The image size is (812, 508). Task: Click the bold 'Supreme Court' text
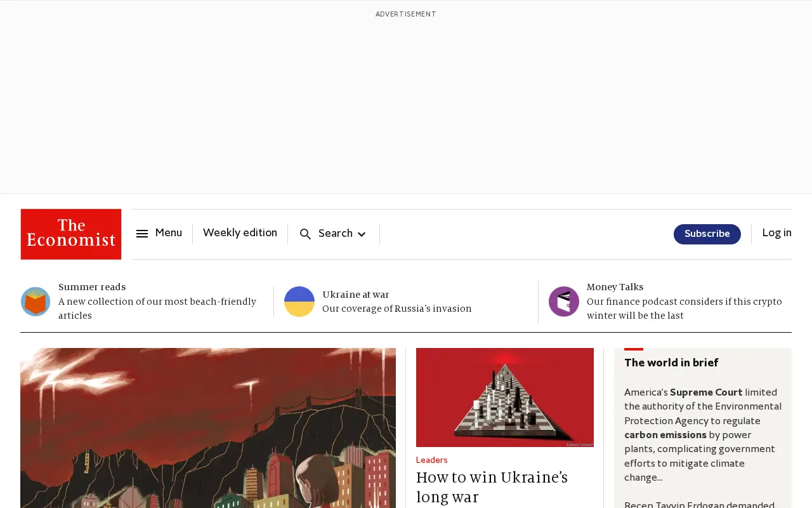coord(706,392)
